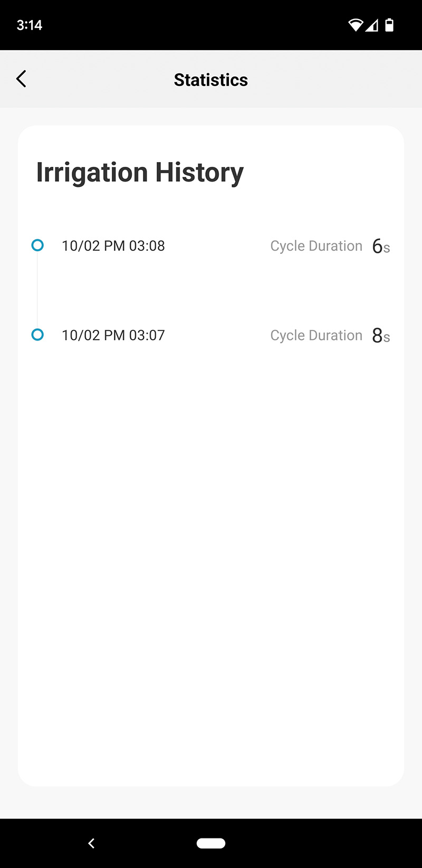Click the Wi-Fi status icon

pyautogui.click(x=356, y=25)
